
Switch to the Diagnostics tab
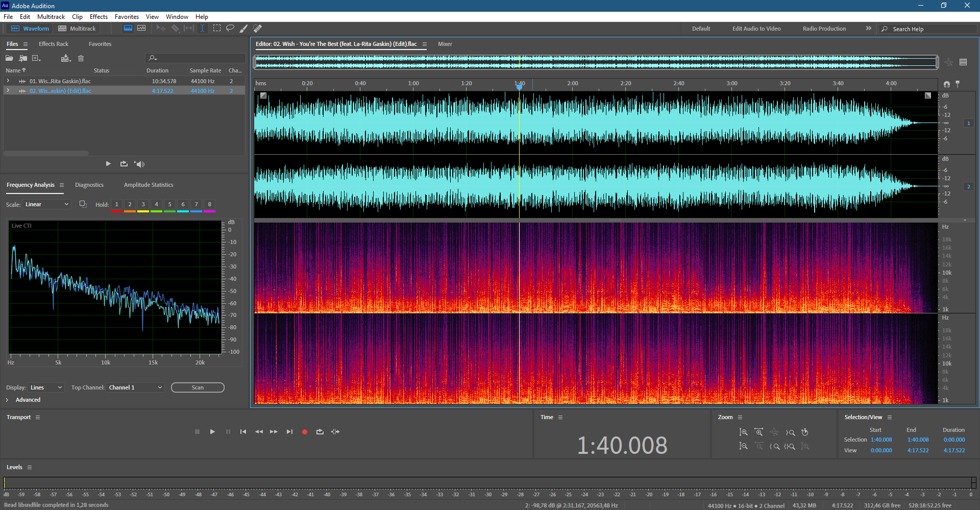(89, 185)
